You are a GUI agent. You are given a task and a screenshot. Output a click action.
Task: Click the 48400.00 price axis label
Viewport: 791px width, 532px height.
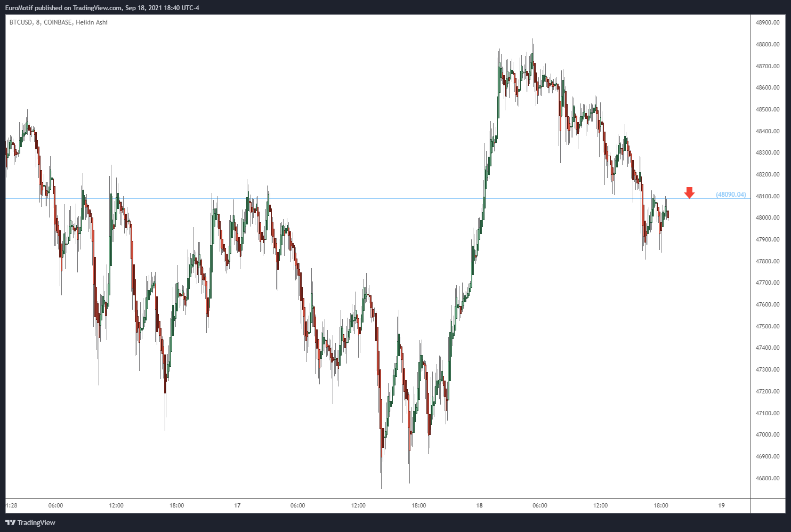768,131
